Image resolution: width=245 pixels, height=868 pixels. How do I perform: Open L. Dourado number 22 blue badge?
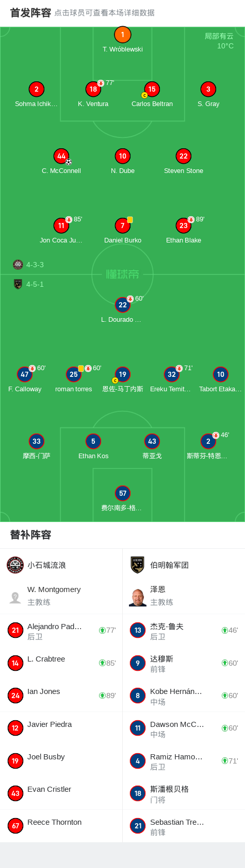point(123,305)
